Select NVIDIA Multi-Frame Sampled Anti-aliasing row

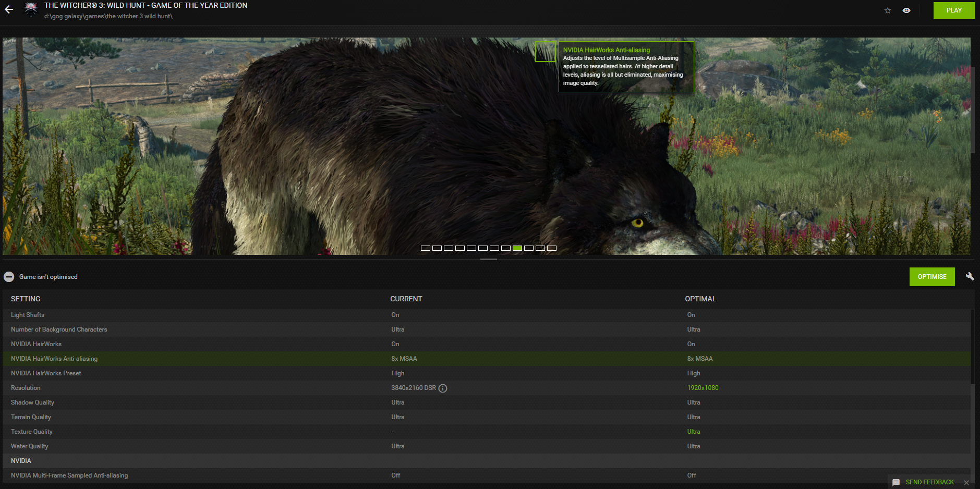point(487,475)
